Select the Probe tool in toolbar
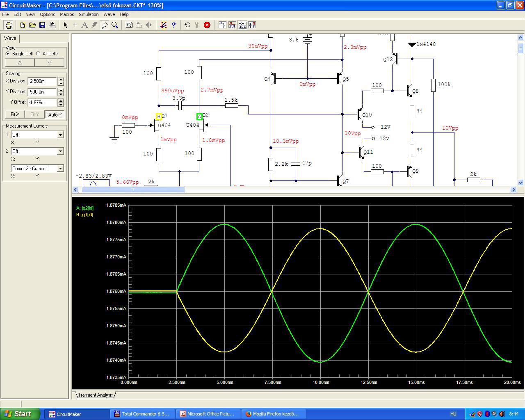This screenshot has width=525, height=420. click(x=105, y=25)
